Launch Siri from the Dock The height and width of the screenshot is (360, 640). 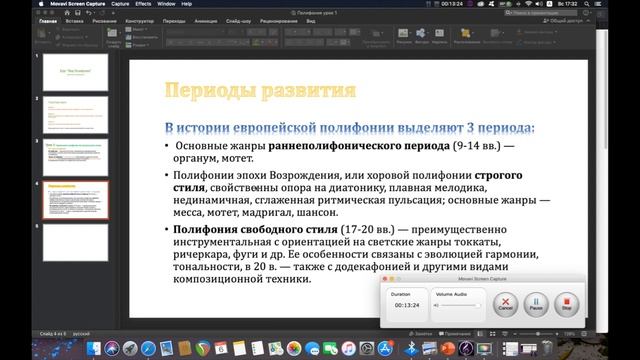point(111,348)
